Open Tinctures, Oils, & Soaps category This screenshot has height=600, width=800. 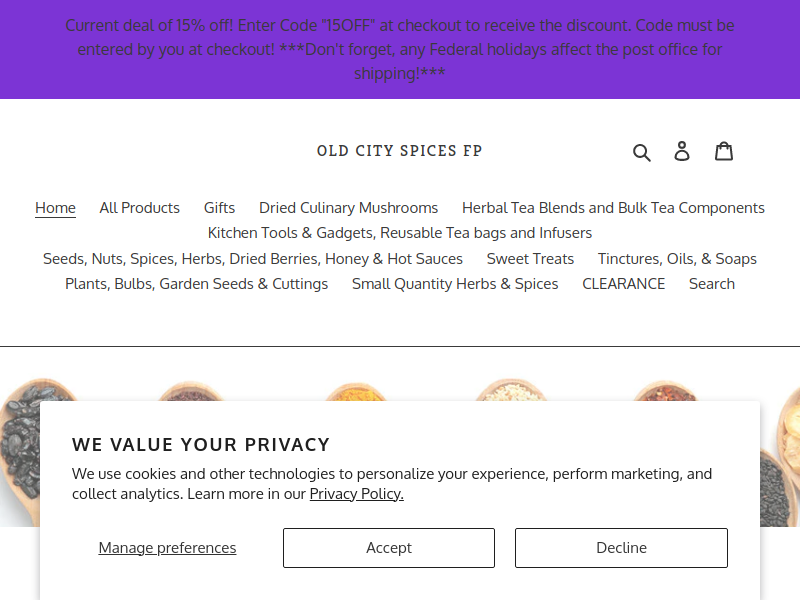[677, 259]
